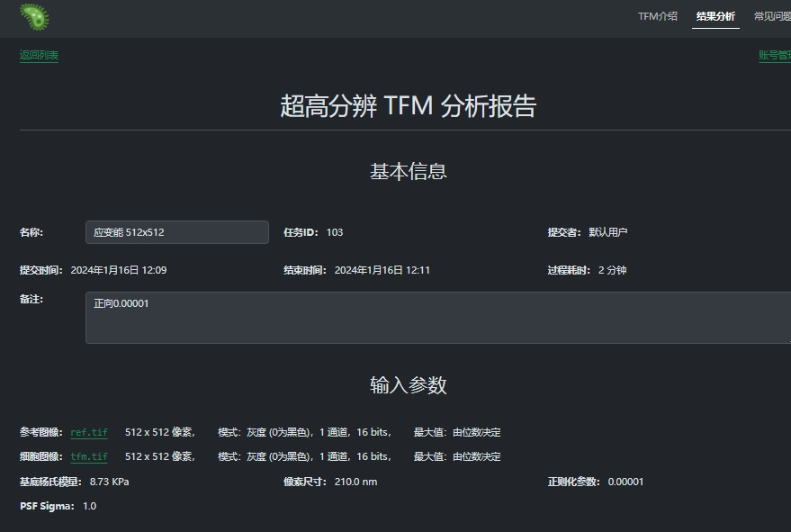Open the 账号管理 link
Screen dimensions: 791x532
tap(775, 55)
